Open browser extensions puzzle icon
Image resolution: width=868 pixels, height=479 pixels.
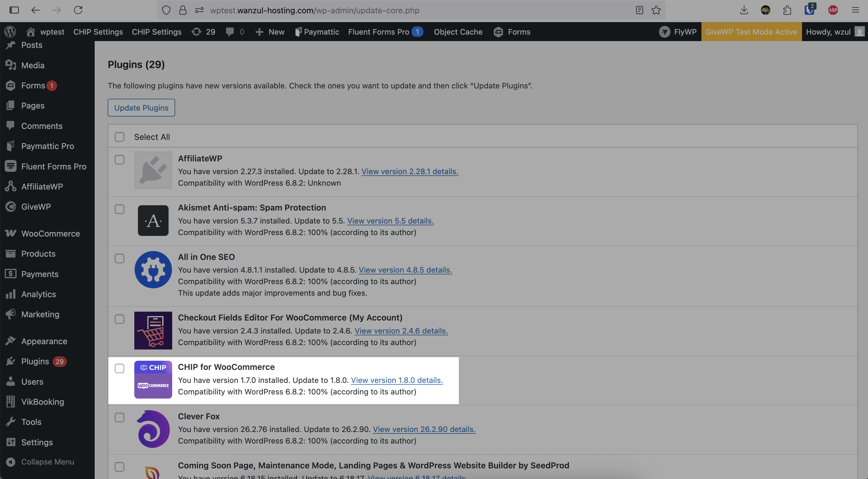click(x=787, y=10)
